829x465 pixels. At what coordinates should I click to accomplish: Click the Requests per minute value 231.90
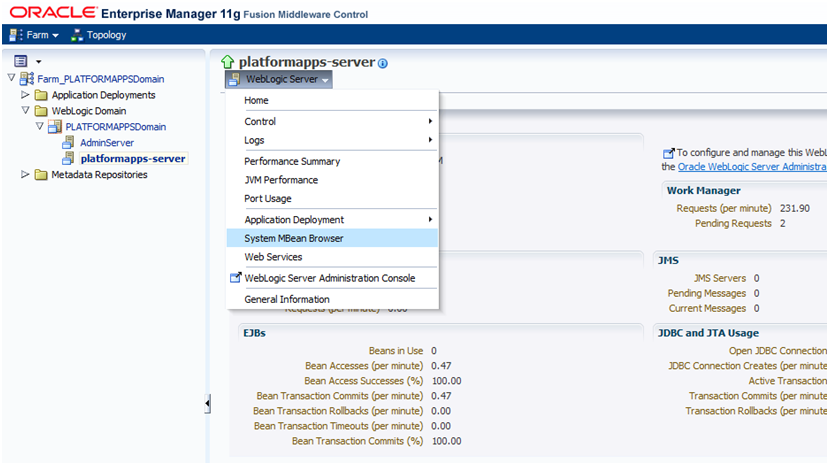coord(795,208)
